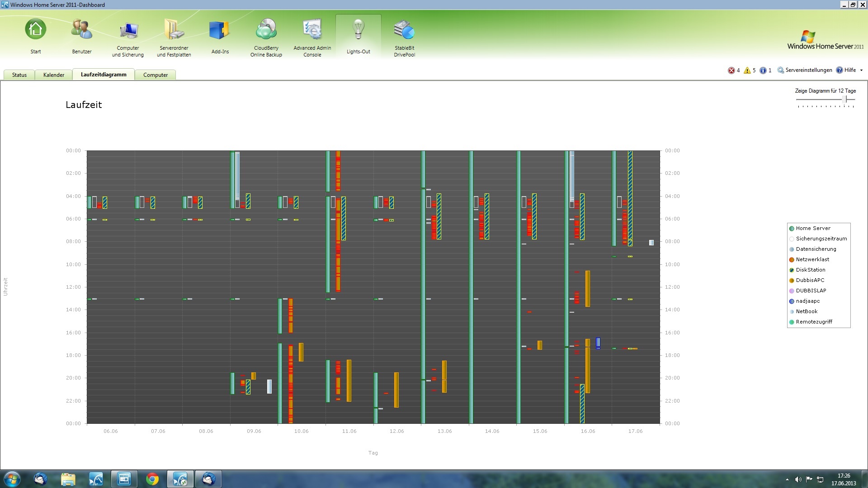Open the Computer tab
The width and height of the screenshot is (868, 488).
pos(156,75)
